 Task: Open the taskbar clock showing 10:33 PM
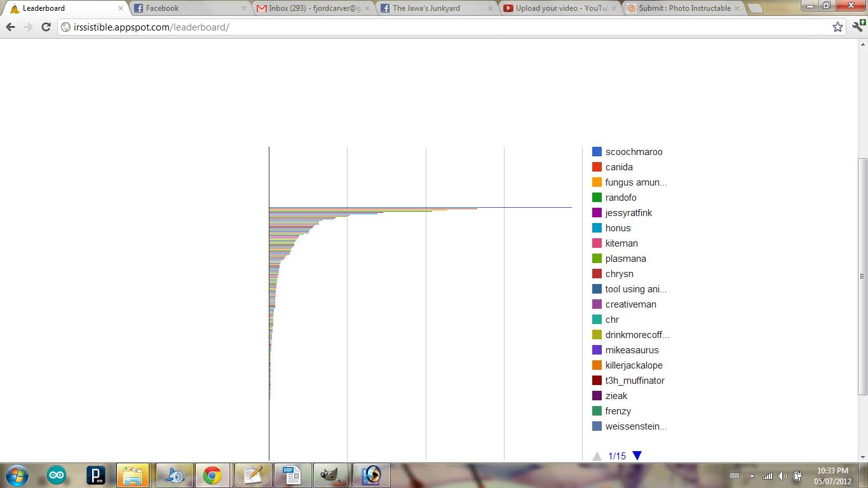[x=832, y=475]
